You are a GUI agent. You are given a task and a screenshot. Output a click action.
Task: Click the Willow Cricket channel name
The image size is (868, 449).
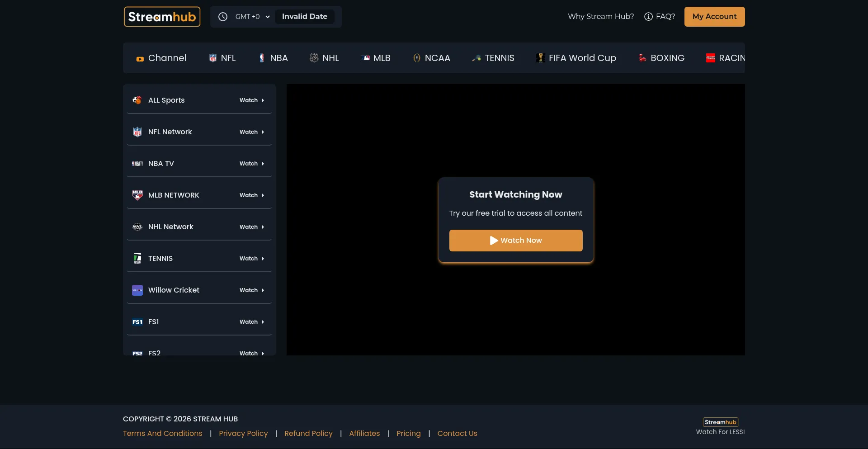tap(174, 290)
